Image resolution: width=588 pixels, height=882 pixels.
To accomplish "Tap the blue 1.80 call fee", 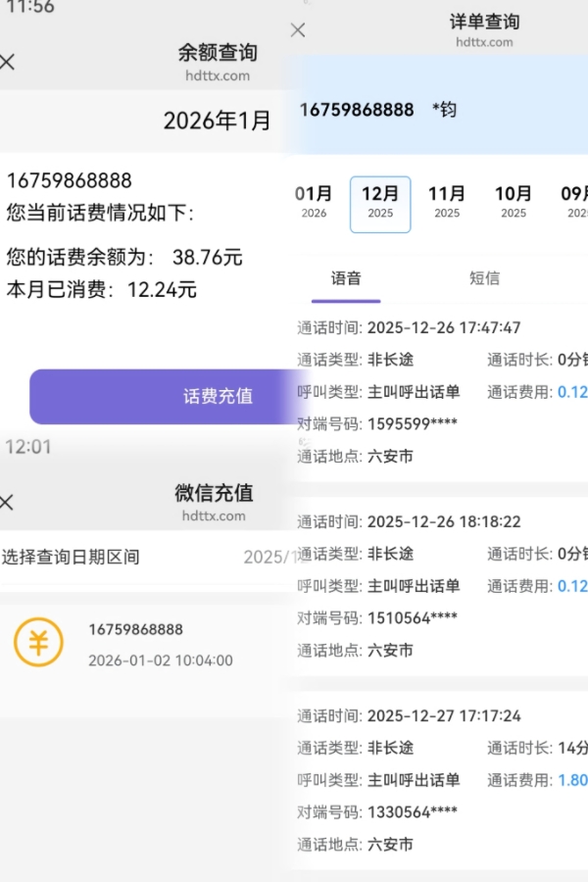I will pos(572,780).
